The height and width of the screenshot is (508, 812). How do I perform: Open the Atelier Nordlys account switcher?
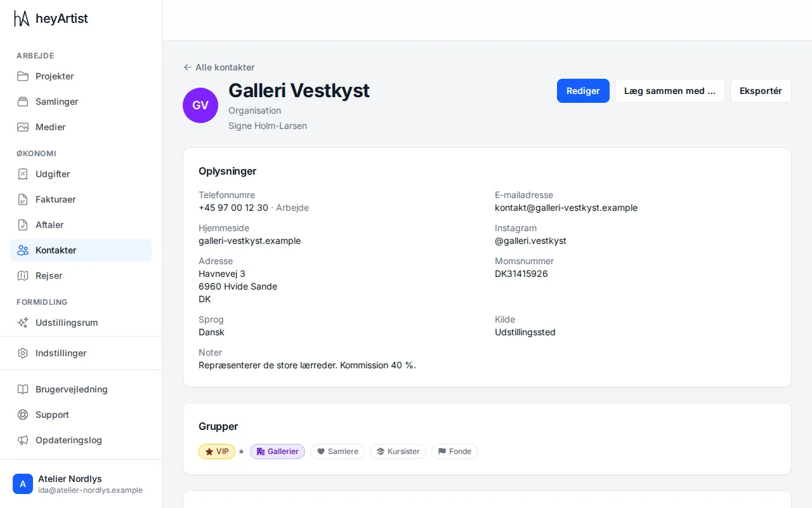click(x=81, y=484)
